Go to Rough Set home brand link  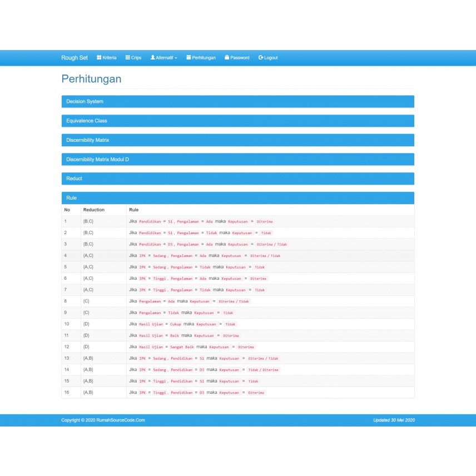pyautogui.click(x=75, y=58)
